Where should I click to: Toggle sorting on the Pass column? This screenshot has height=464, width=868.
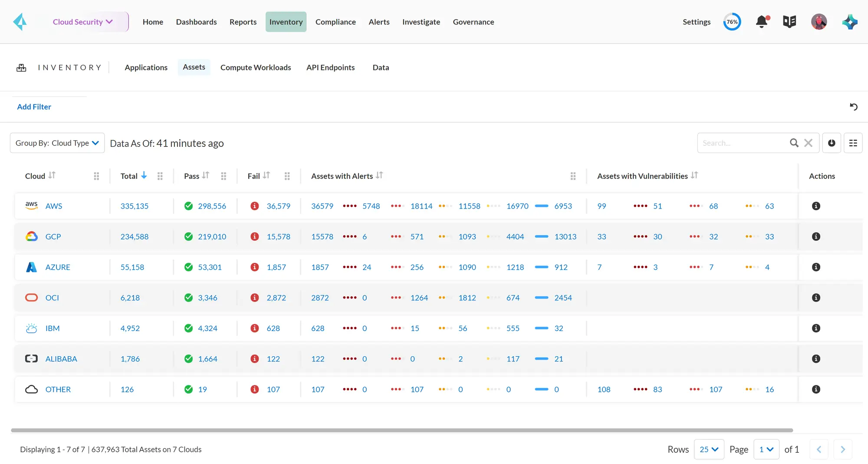pos(205,176)
